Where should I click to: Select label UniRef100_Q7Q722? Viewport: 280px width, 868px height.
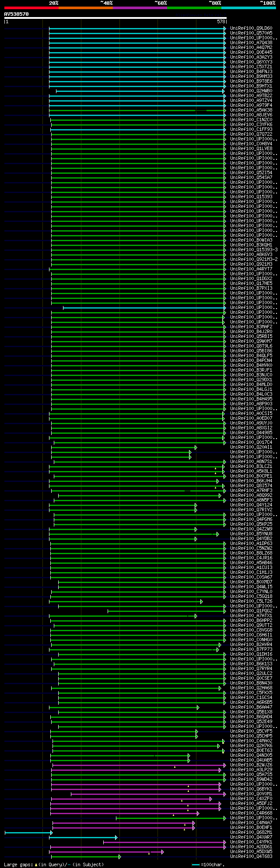pos(251,134)
